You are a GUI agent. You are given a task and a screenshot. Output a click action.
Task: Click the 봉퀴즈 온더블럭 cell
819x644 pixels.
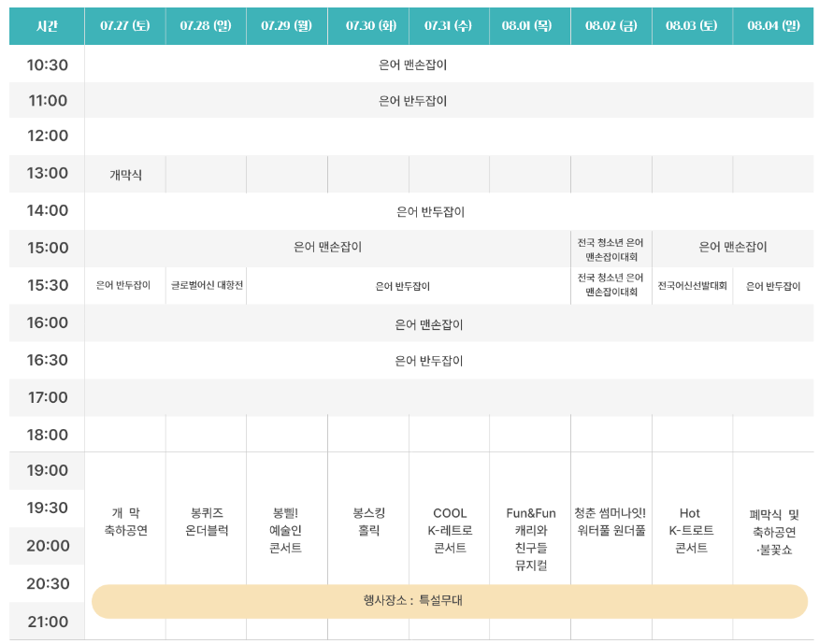(x=206, y=519)
